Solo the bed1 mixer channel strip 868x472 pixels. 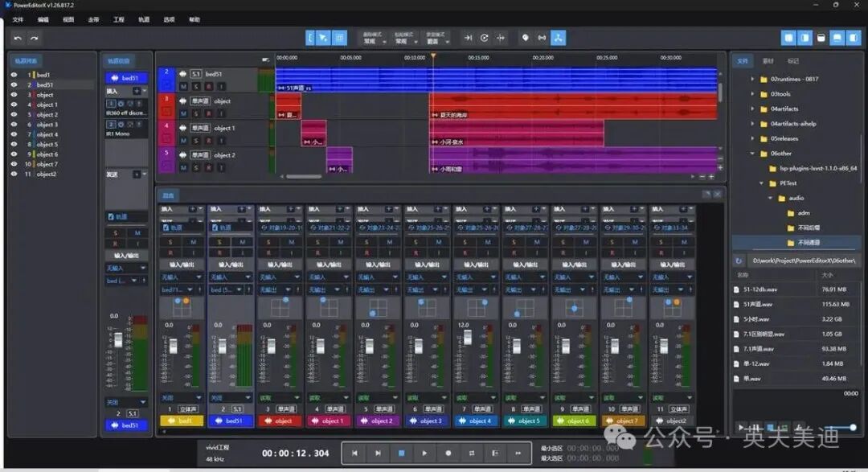tap(170, 242)
